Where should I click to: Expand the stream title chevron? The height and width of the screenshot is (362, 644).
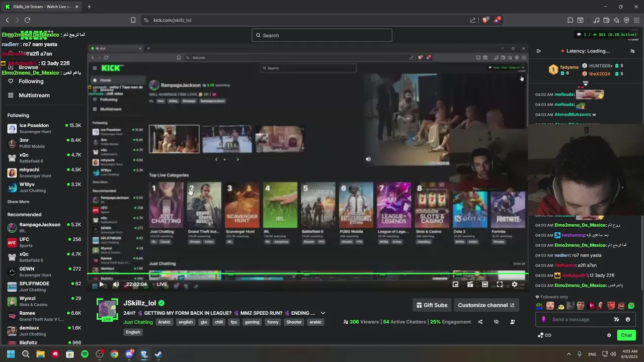point(323,313)
